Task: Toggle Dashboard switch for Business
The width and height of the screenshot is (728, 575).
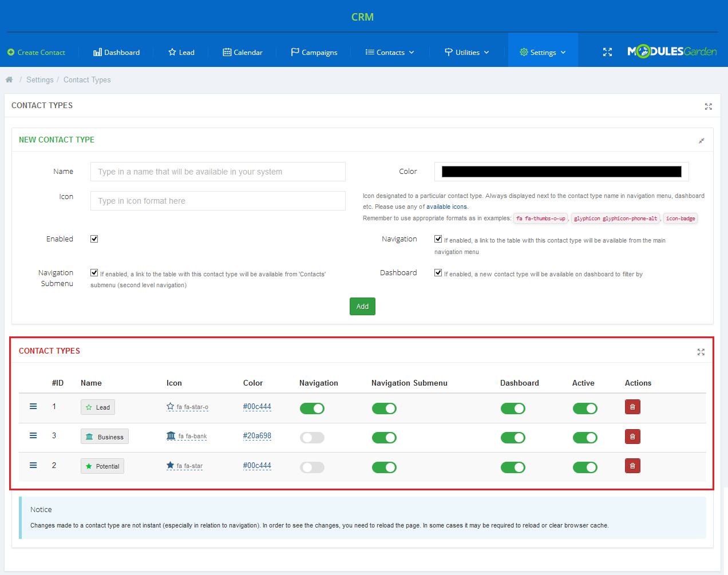Action: pos(513,438)
